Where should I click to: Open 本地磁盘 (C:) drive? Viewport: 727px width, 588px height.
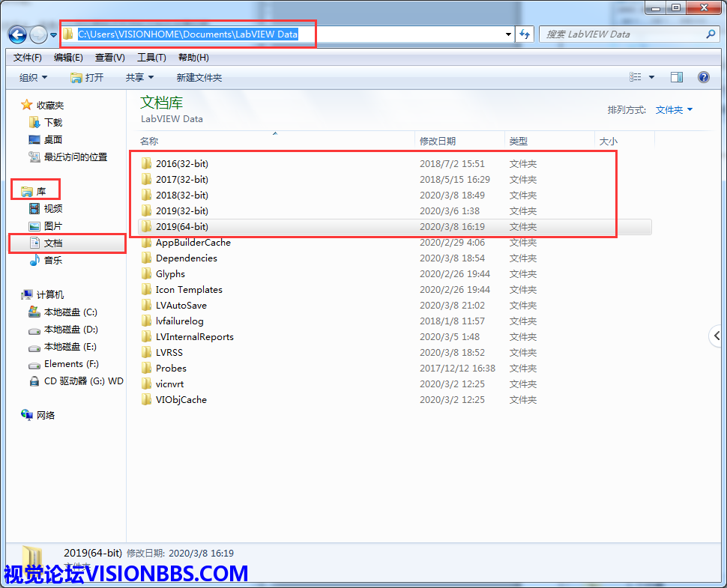tap(70, 312)
